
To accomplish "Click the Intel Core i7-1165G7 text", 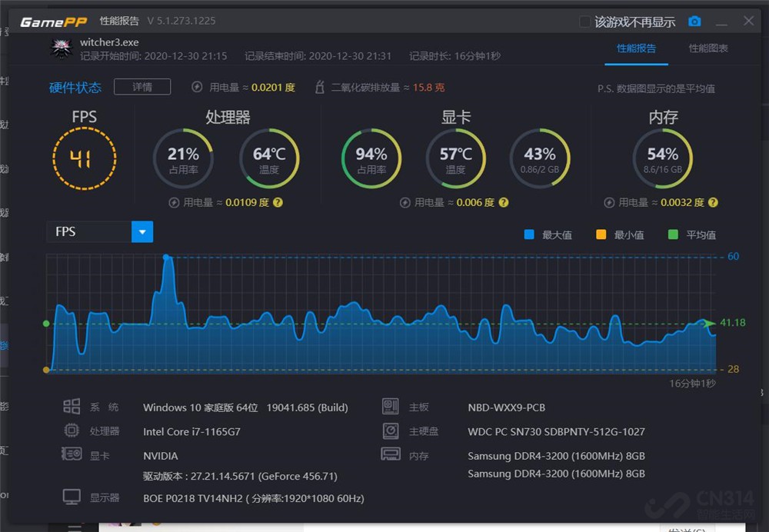I will [191, 431].
